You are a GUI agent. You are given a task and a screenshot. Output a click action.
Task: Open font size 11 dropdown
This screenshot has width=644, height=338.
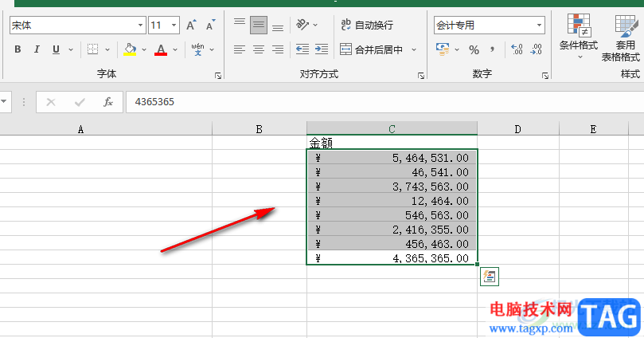coord(174,26)
